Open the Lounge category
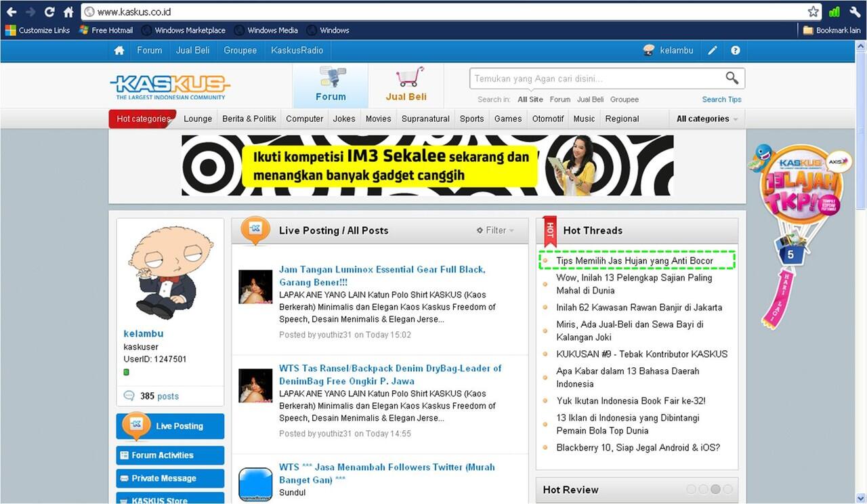This screenshot has width=867, height=504. coord(198,119)
